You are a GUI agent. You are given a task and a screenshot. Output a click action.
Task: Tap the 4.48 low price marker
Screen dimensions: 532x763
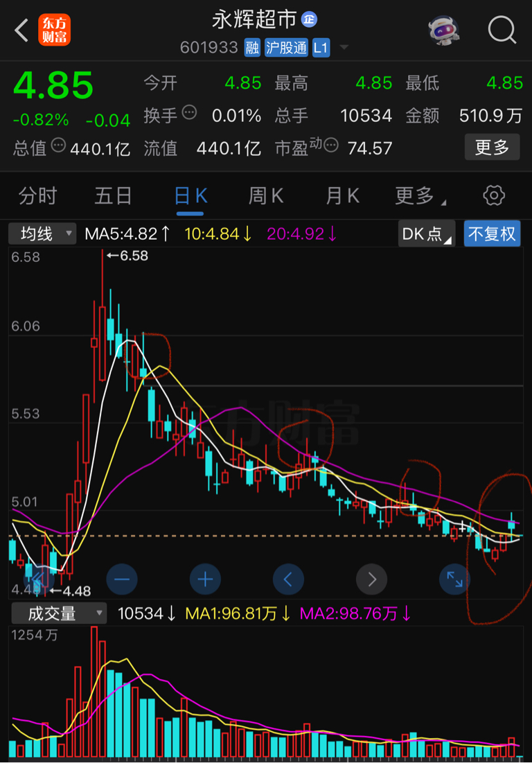pos(70,591)
